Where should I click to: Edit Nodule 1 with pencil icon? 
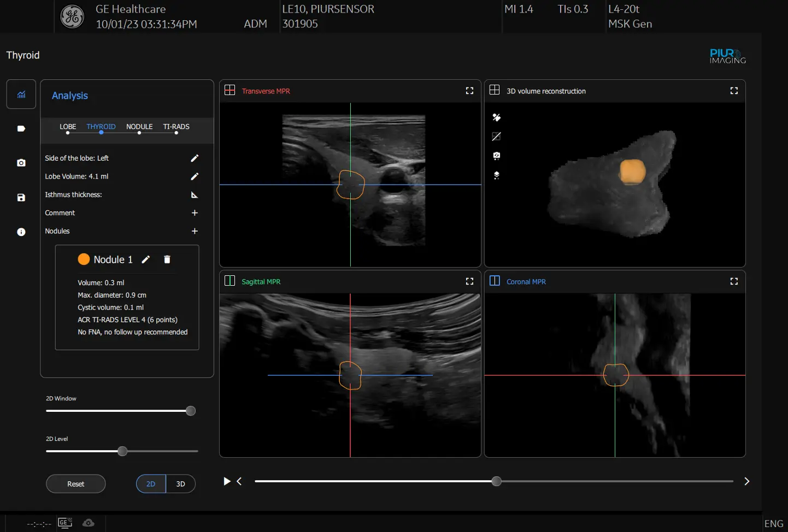click(146, 259)
